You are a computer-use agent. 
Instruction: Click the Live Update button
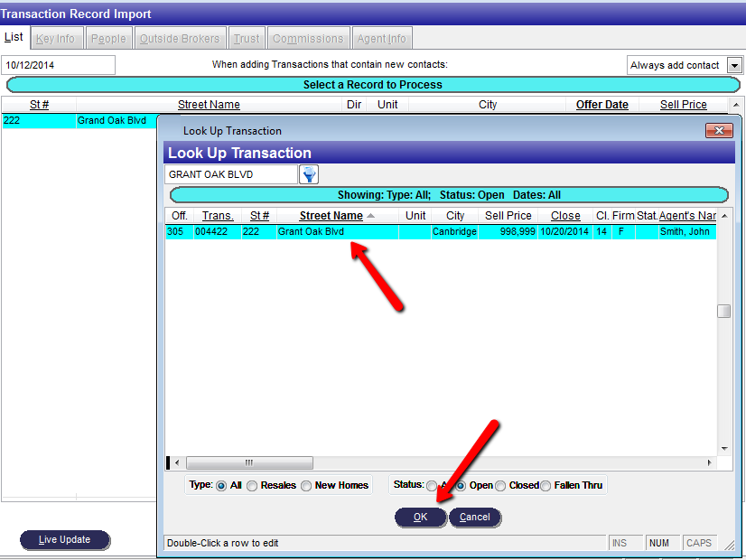coord(64,539)
